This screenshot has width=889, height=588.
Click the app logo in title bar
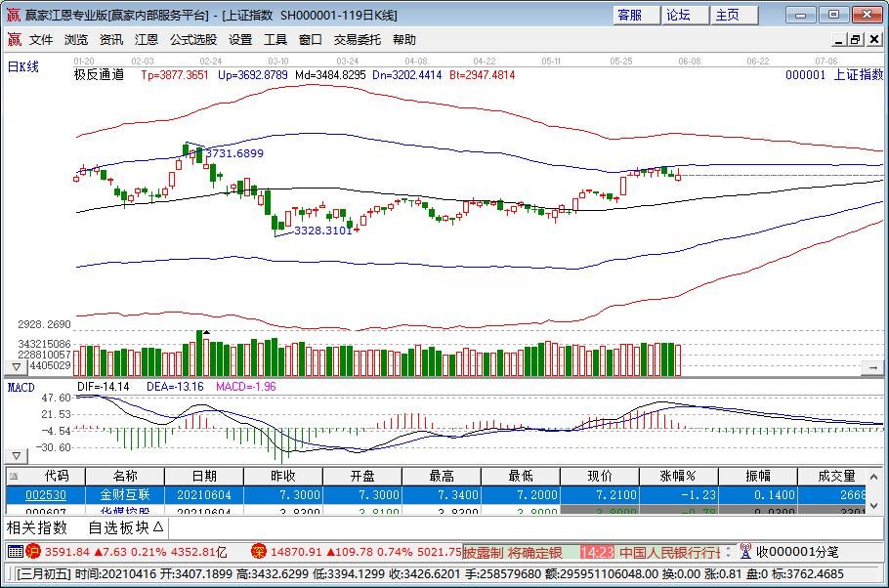(13, 15)
